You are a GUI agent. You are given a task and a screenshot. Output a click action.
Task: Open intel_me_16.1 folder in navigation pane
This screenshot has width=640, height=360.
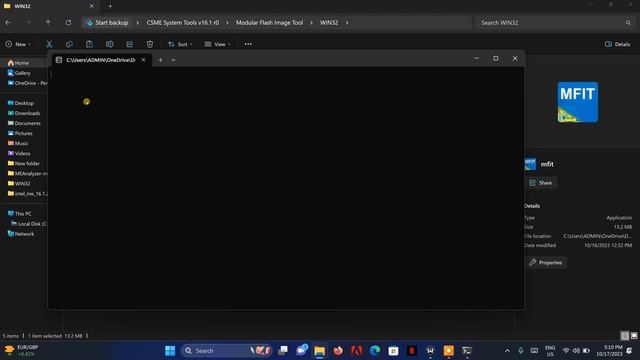27,193
